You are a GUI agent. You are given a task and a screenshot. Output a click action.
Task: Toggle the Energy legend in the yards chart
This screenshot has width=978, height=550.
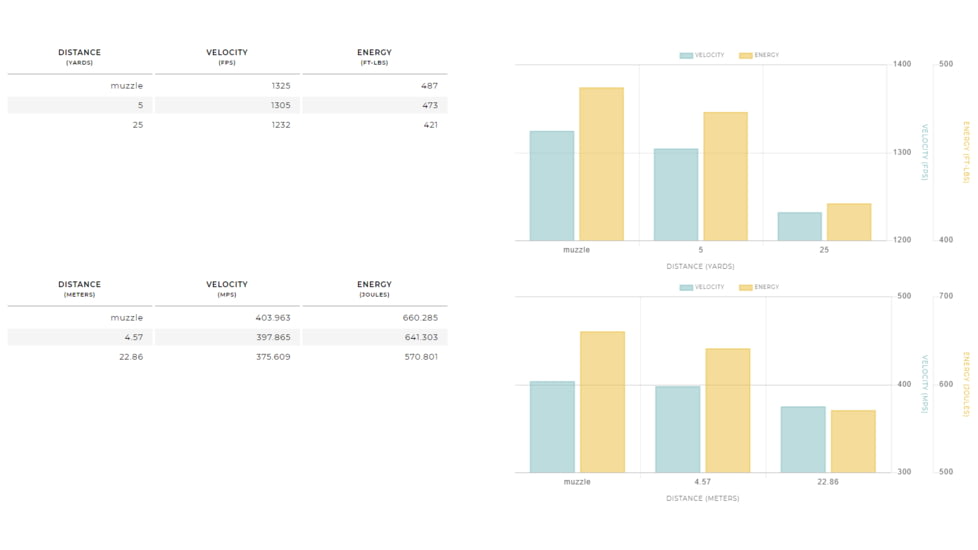coord(759,56)
